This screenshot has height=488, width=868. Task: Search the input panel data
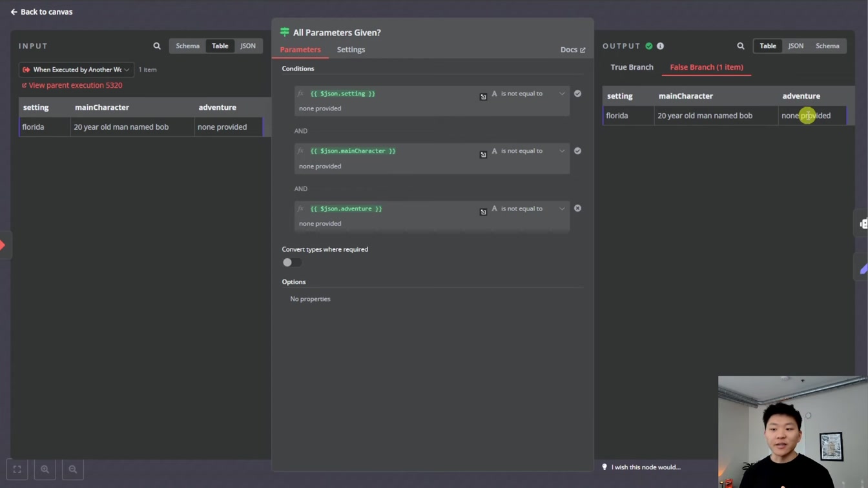(x=157, y=46)
